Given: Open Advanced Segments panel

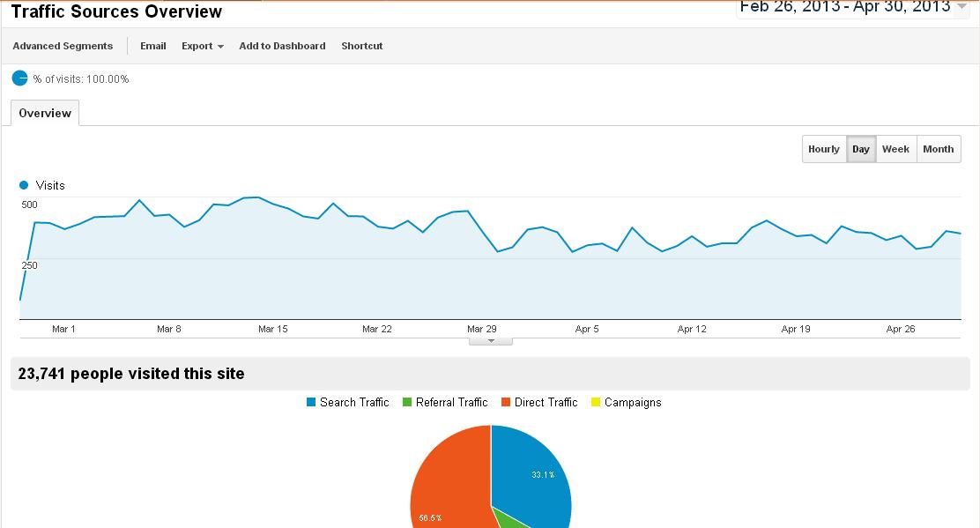Looking at the screenshot, I should click(x=63, y=46).
